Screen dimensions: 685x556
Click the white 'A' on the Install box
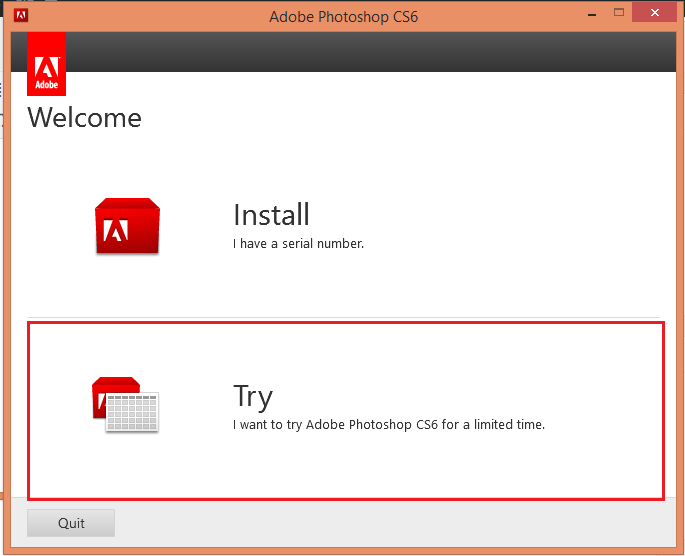118,231
